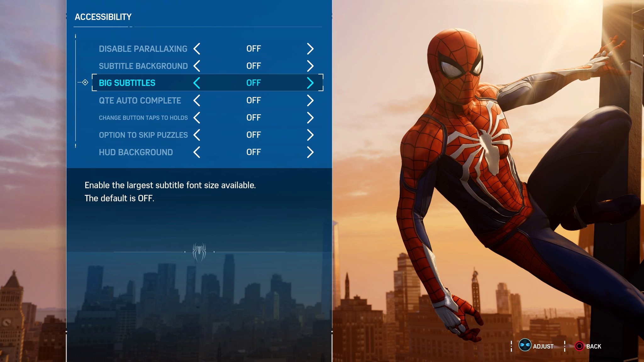Expand right arrow on CHANGE BUTTON TAPS TO HOLDS
Image resolution: width=644 pixels, height=362 pixels.
(310, 118)
